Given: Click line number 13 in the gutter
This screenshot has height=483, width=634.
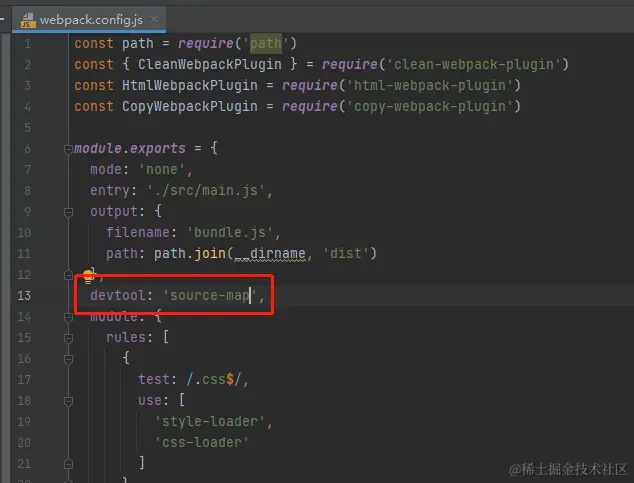Looking at the screenshot, I should pos(24,295).
